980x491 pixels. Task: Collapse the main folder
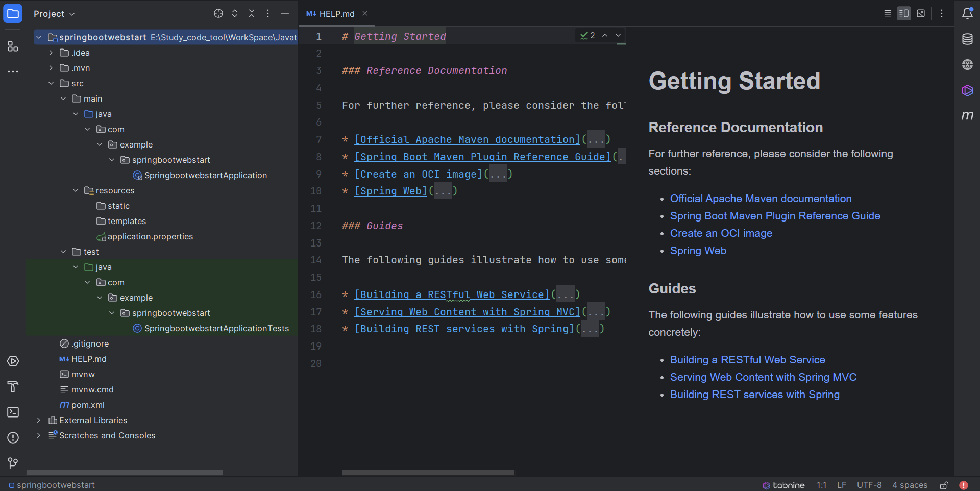63,99
